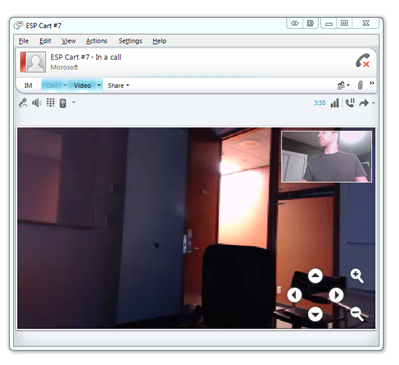Zoom in the remote camera

point(357,276)
